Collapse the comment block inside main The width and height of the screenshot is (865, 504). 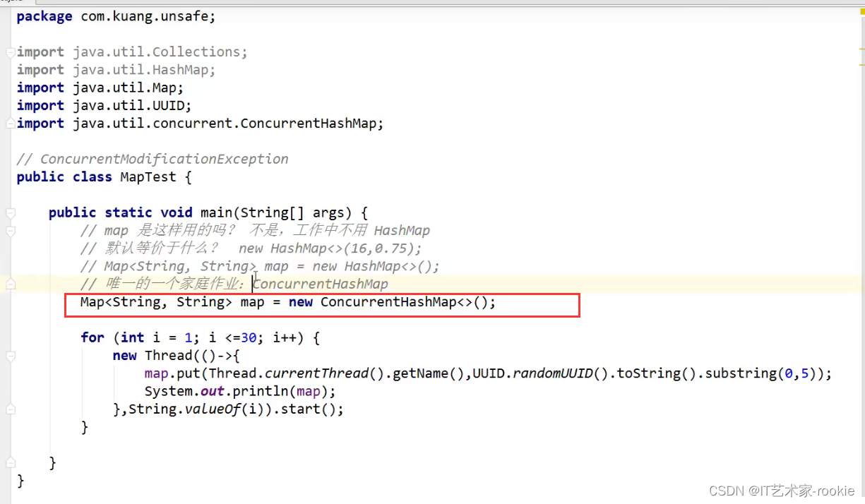tap(10, 231)
